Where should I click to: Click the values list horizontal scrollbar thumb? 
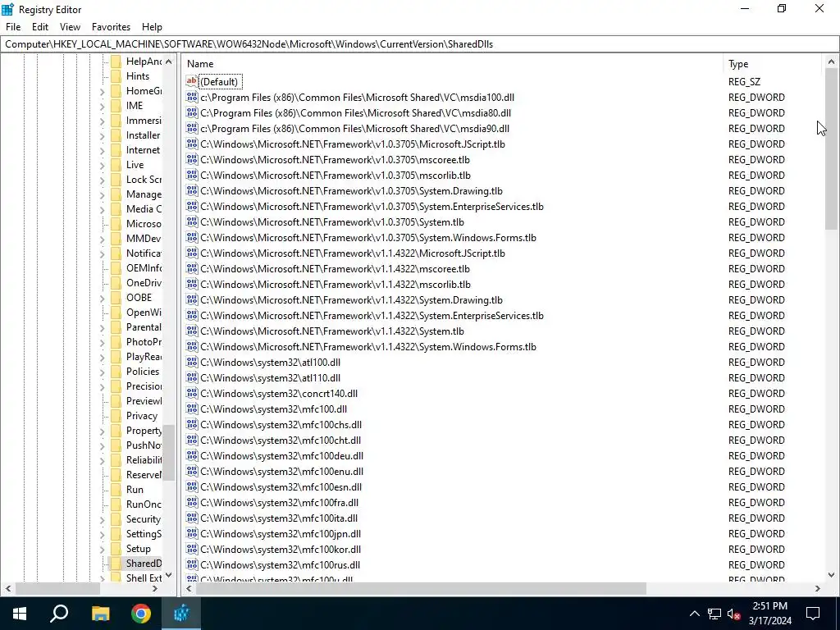click(421, 588)
